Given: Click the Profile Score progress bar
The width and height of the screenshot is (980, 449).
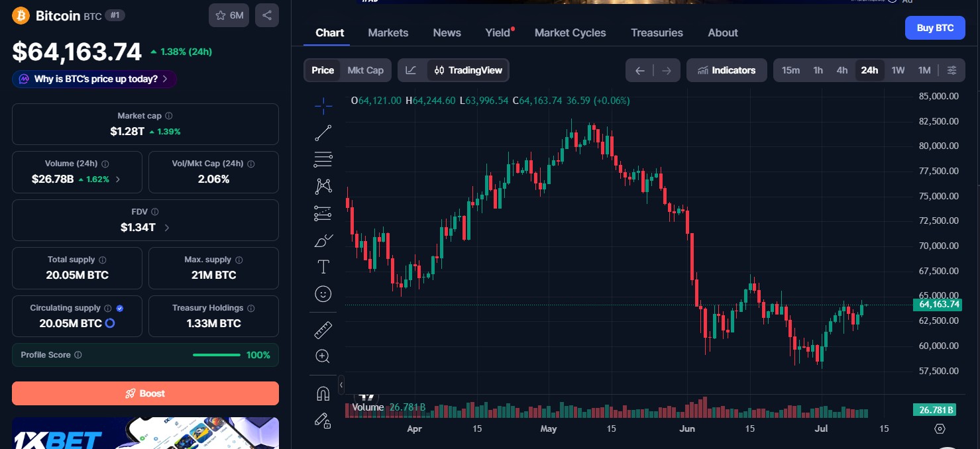Looking at the screenshot, I should tap(217, 355).
